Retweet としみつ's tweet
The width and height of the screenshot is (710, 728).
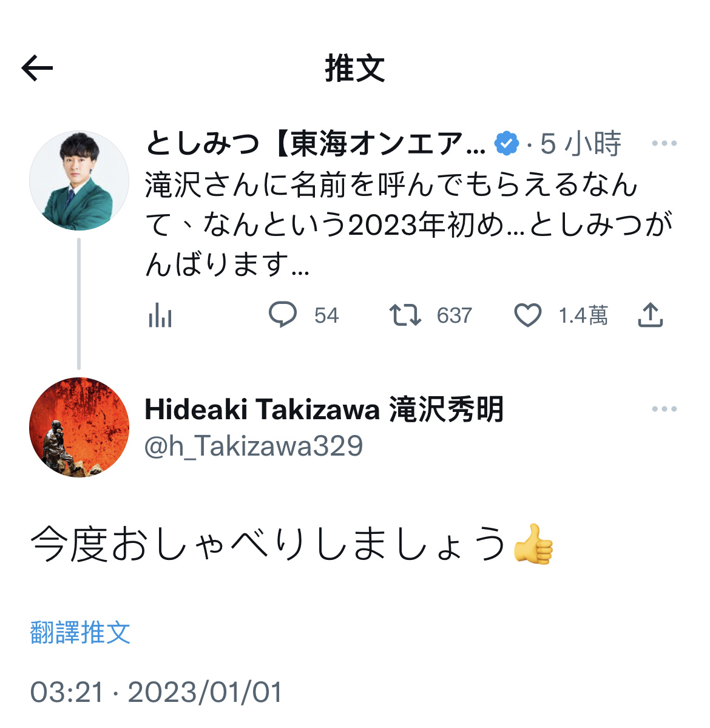coord(405,315)
